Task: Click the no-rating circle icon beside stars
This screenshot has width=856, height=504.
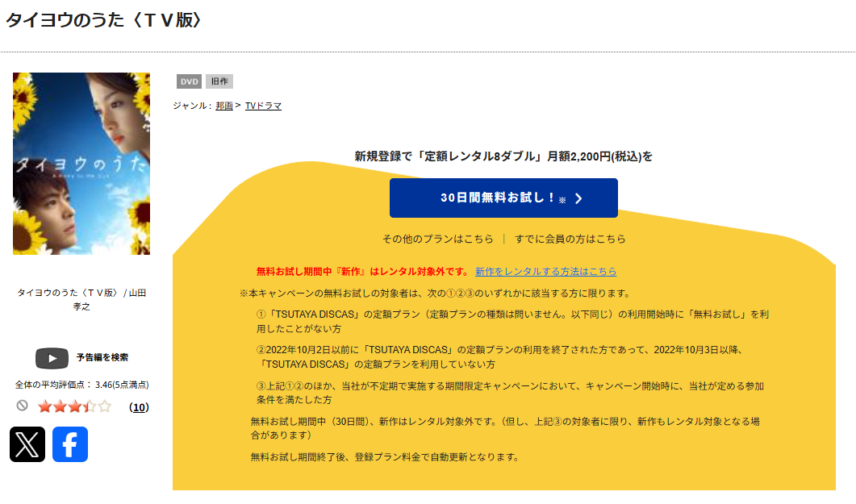Action: [x=22, y=406]
